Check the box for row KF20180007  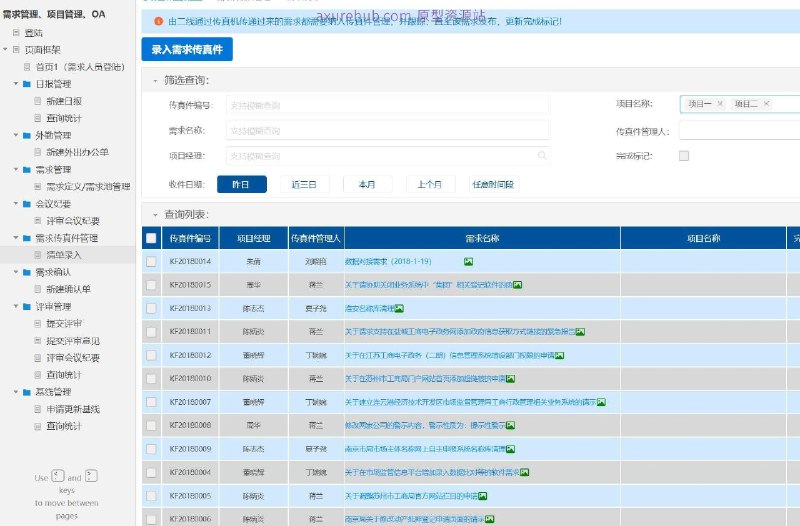click(x=151, y=402)
